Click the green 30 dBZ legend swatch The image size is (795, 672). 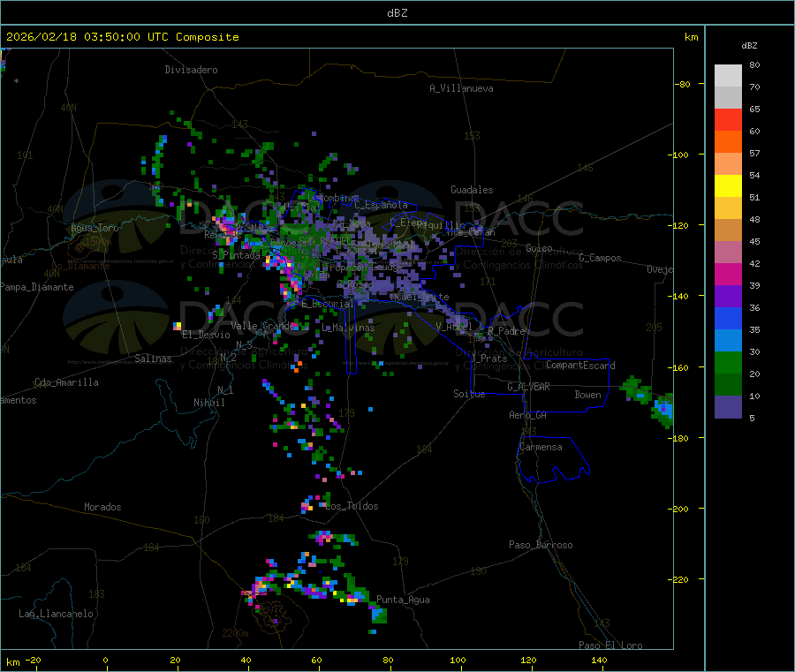(x=728, y=362)
